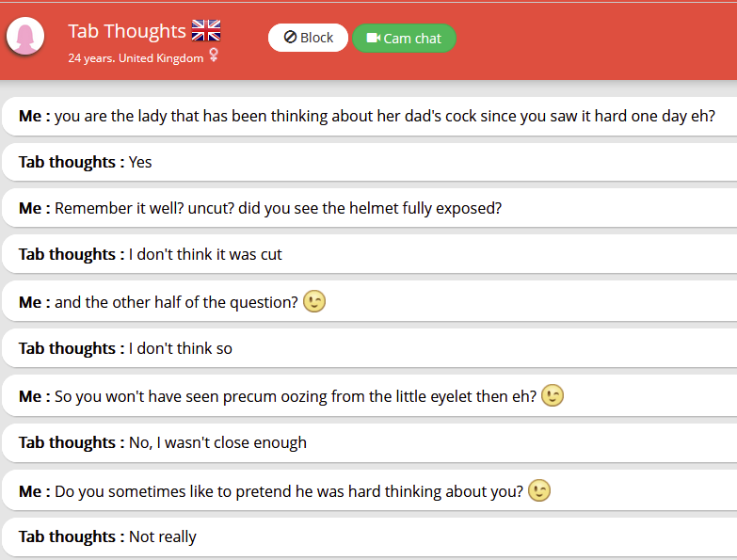Click the prohibition icon inside the Block button

tap(290, 38)
